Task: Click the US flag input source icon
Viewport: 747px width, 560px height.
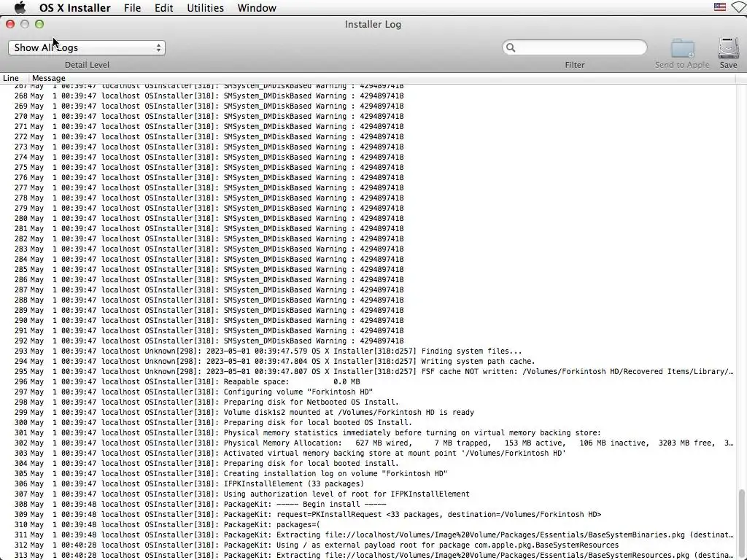Action: [x=720, y=7]
